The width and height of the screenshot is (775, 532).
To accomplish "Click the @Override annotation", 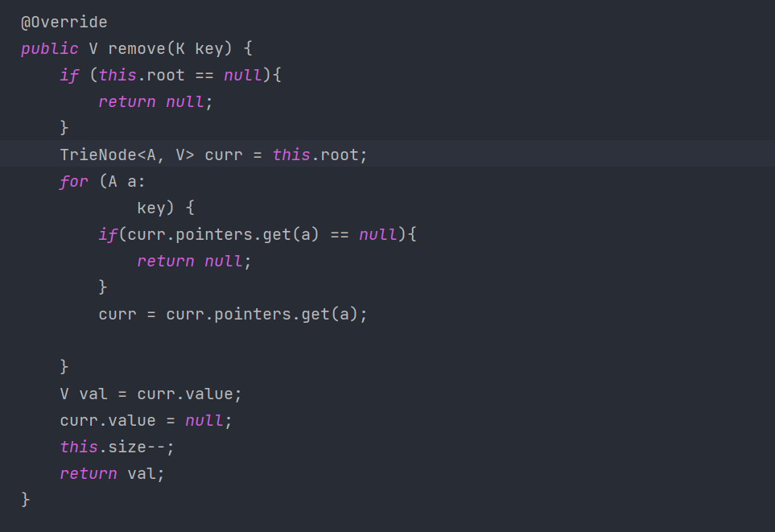I will coord(64,23).
